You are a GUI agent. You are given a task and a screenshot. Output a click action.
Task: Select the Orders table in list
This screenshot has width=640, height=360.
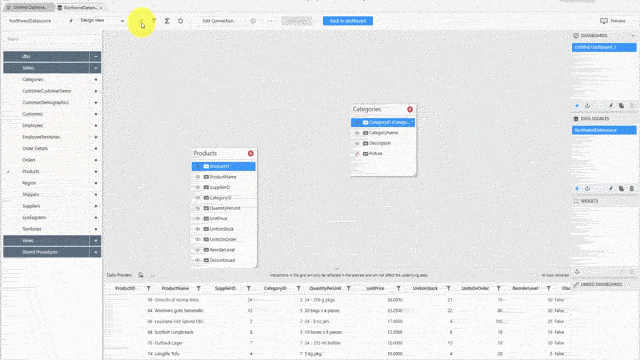tap(29, 160)
